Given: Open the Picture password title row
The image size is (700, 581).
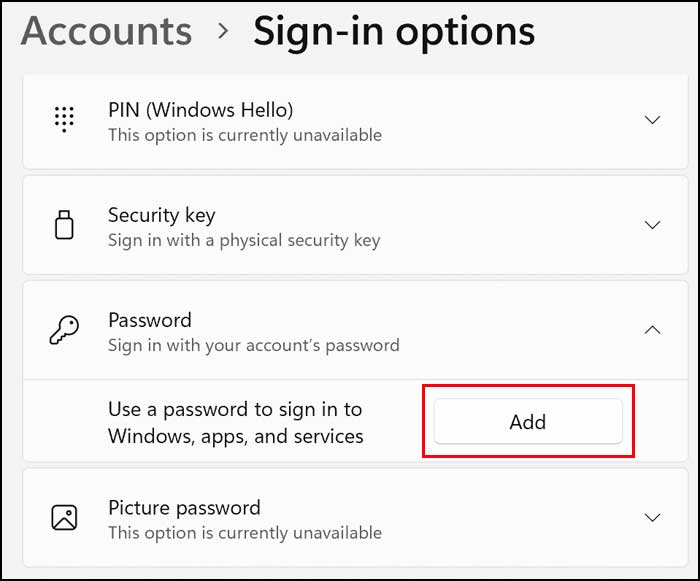Looking at the screenshot, I should 184,507.
